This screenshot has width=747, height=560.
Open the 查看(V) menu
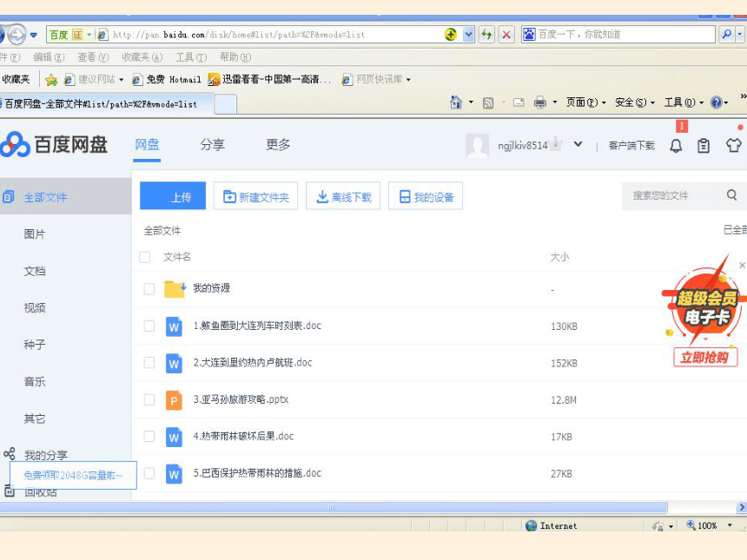[93, 57]
